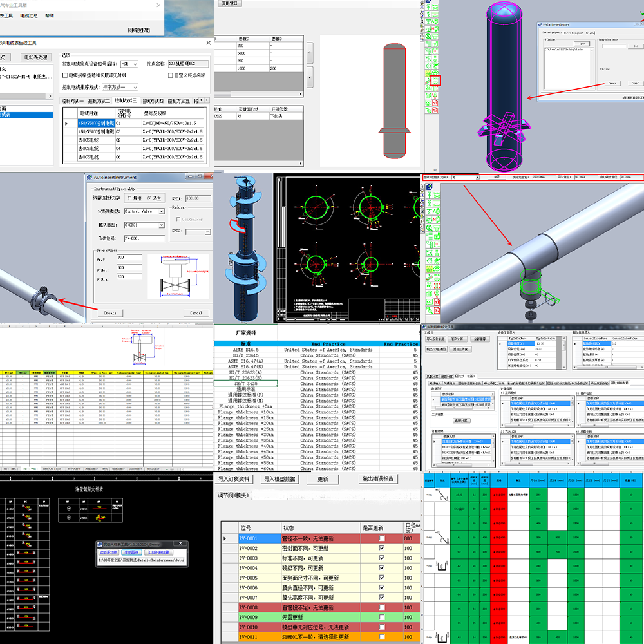644x644 pixels.
Task: Click the red-outlined icon in the left vertical toolbar
Action: coord(436,80)
